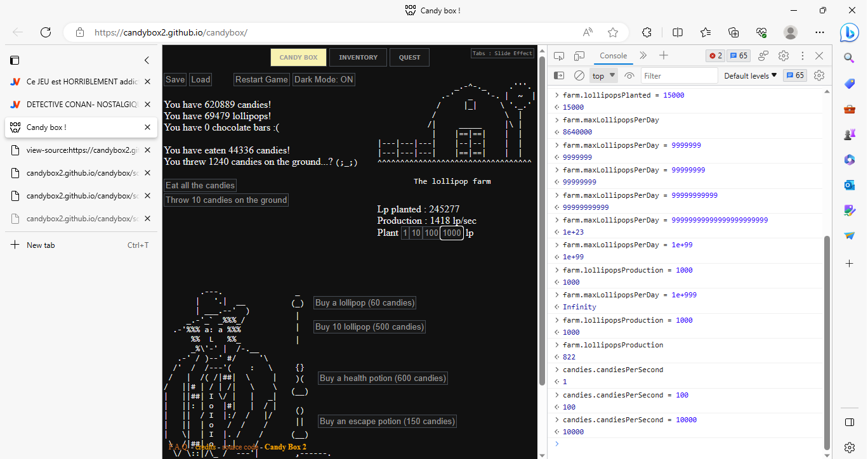This screenshot has width=868, height=459.
Task: Collapse vertical tabs pane chevron
Action: pos(147,60)
